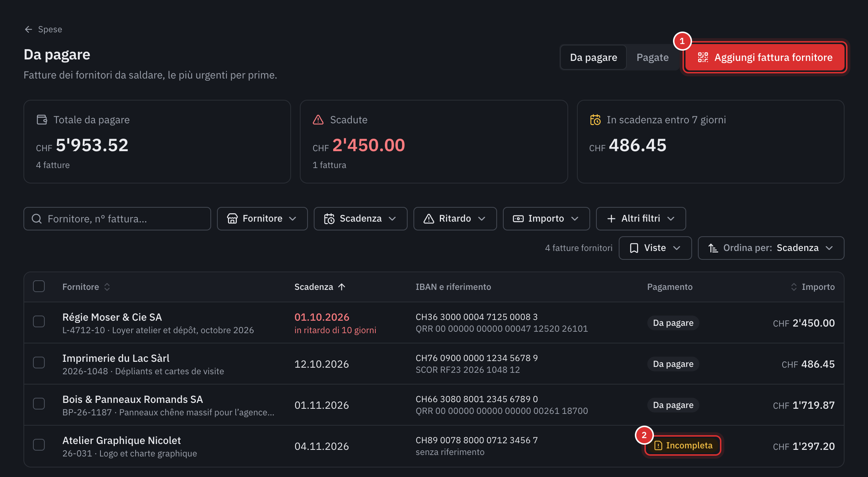
Task: Click the plus icon on Altri filtri
Action: click(611, 219)
